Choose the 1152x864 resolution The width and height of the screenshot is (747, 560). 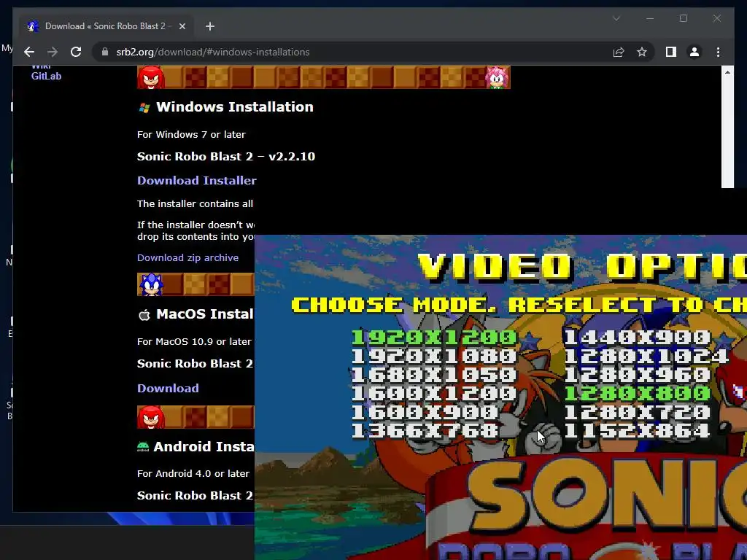tap(637, 430)
